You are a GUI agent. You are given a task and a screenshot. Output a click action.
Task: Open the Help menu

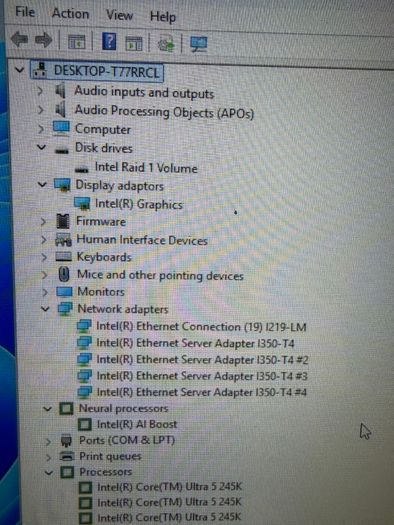pyautogui.click(x=163, y=16)
